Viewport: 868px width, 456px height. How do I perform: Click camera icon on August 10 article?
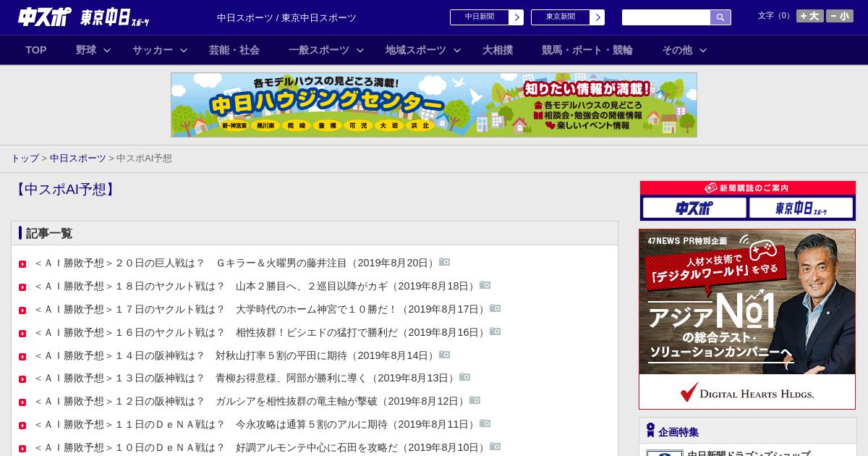point(495,447)
